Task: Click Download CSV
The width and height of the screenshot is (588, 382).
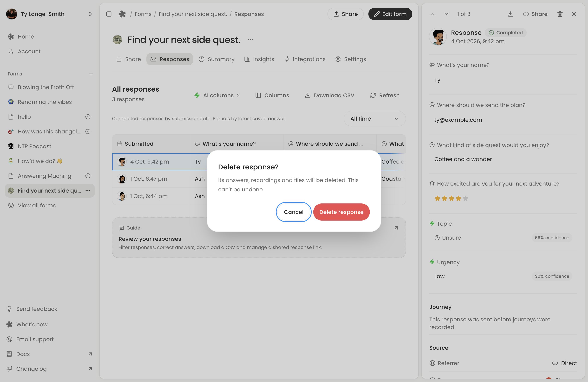Action: 330,95
